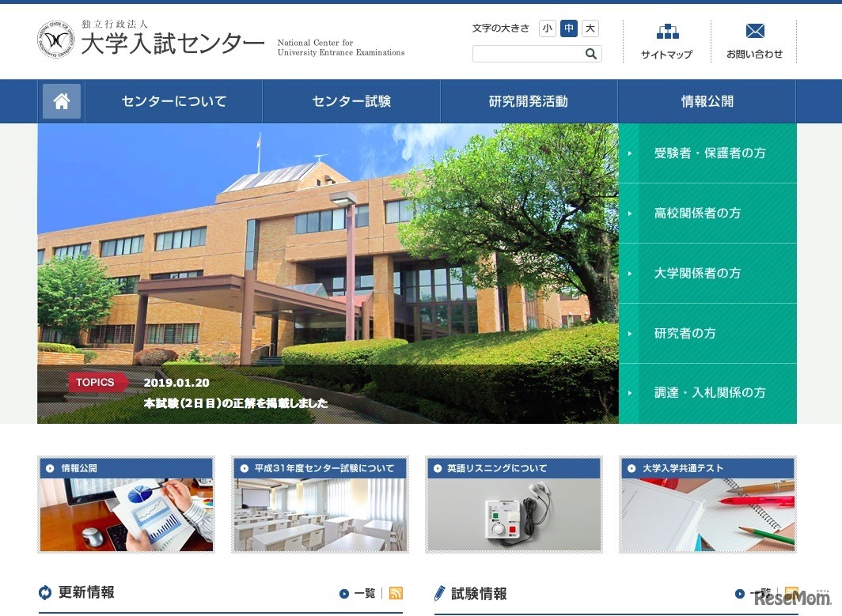Keep 中 font size selected by clicking it
842x616 pixels.
567,28
